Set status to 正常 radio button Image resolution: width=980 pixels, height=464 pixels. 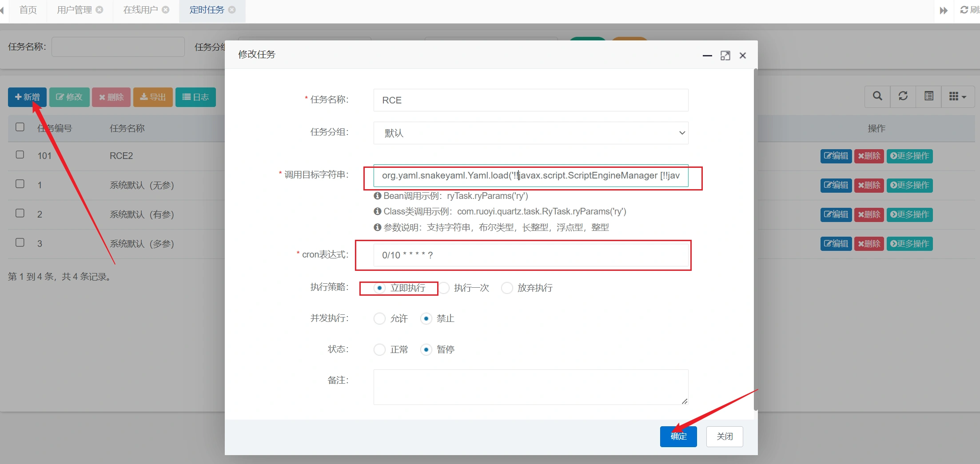(380, 350)
